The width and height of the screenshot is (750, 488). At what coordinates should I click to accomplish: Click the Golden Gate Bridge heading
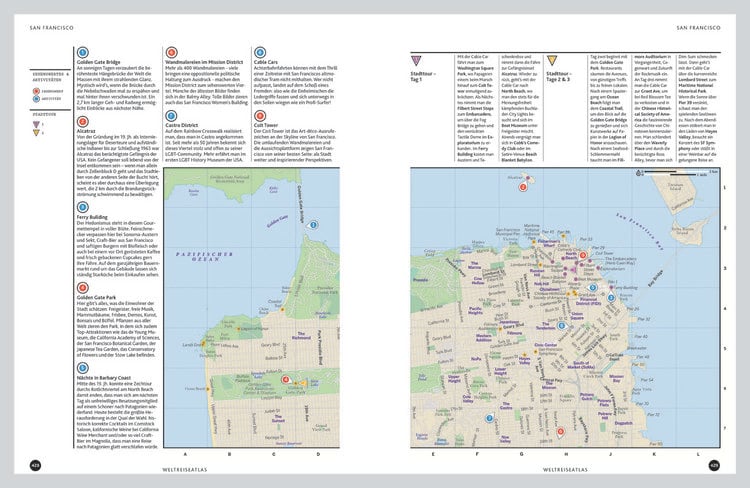tap(99, 62)
